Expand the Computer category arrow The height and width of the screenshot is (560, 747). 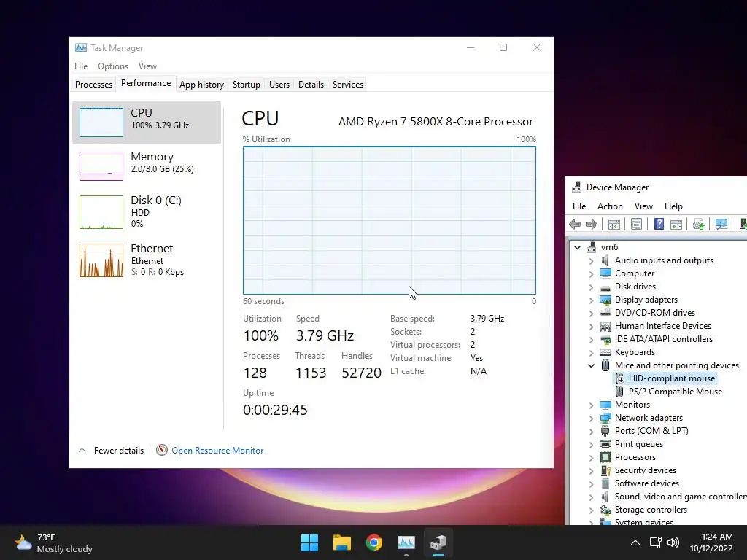coord(591,274)
